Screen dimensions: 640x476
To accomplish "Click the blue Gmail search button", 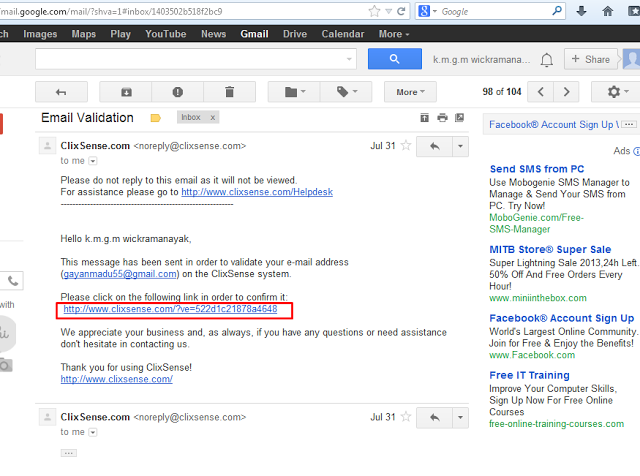I will [x=395, y=59].
